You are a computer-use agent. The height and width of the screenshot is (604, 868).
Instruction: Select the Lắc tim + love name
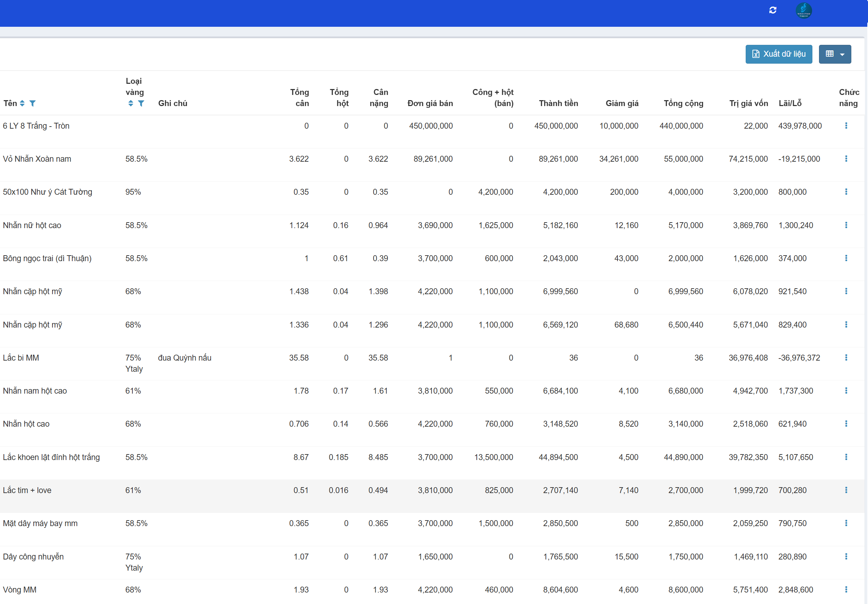[27, 491]
